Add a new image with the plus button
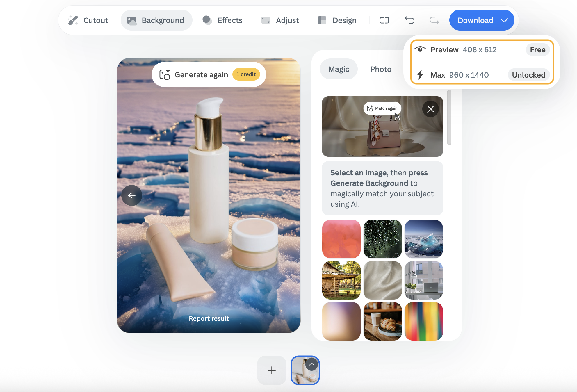This screenshot has height=392, width=577. tap(272, 370)
